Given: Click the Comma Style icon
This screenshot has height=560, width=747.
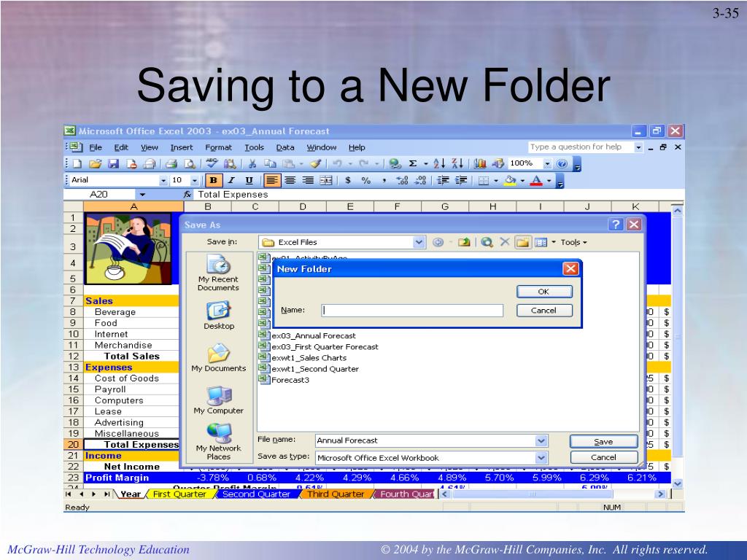Looking at the screenshot, I should (x=384, y=181).
